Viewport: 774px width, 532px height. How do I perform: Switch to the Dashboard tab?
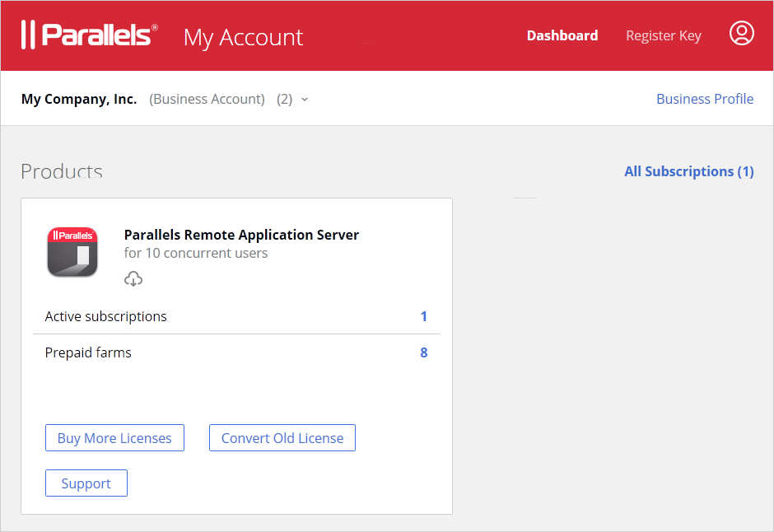click(562, 35)
